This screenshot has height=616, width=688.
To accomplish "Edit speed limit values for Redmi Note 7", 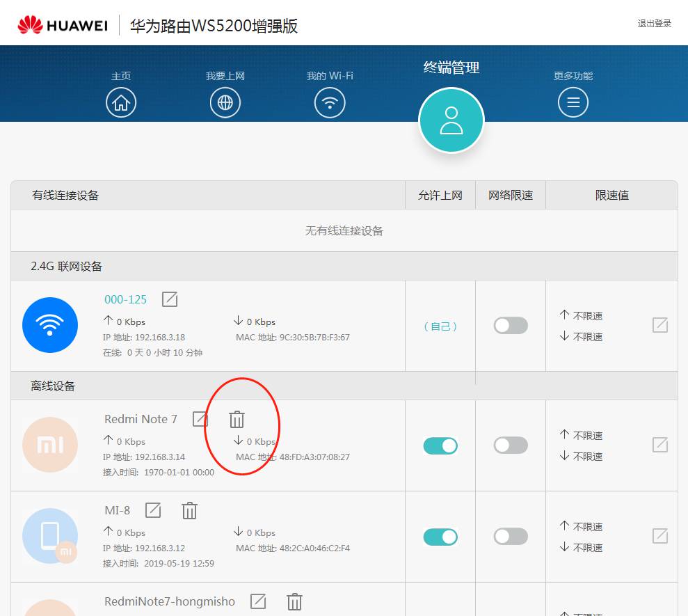I will [x=660, y=445].
